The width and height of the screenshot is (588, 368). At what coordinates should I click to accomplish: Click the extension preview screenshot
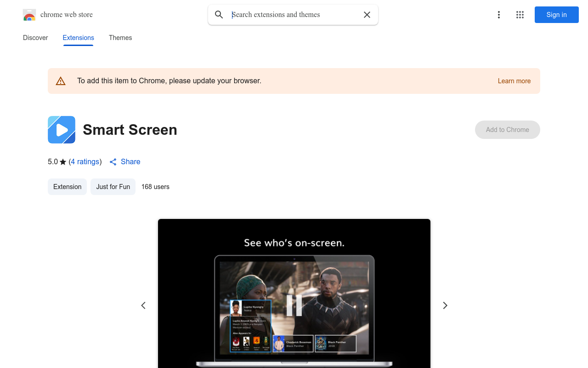tap(294, 293)
